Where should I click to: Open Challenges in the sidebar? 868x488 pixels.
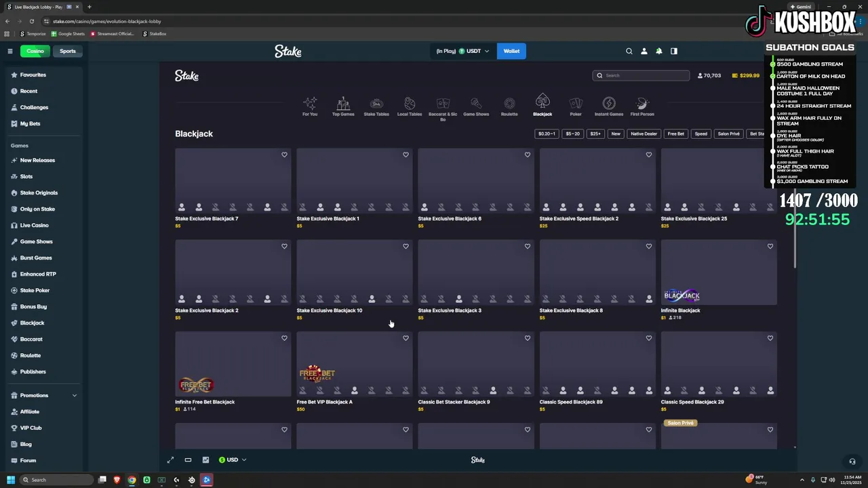(34, 107)
